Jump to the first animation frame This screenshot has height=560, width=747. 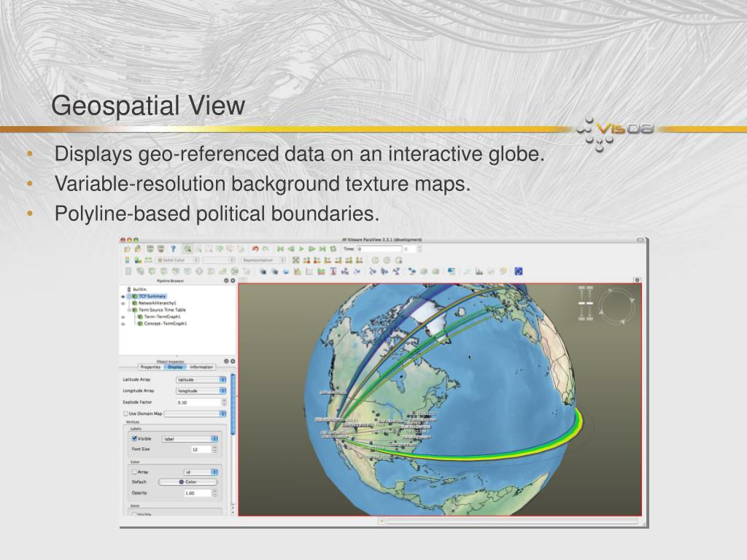(280, 249)
